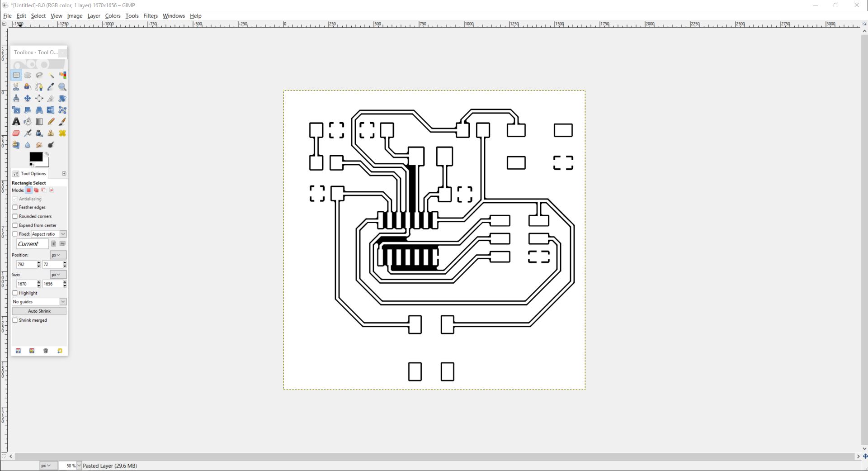The width and height of the screenshot is (868, 471).
Task: Select the Bucket Fill tool
Action: [28, 122]
